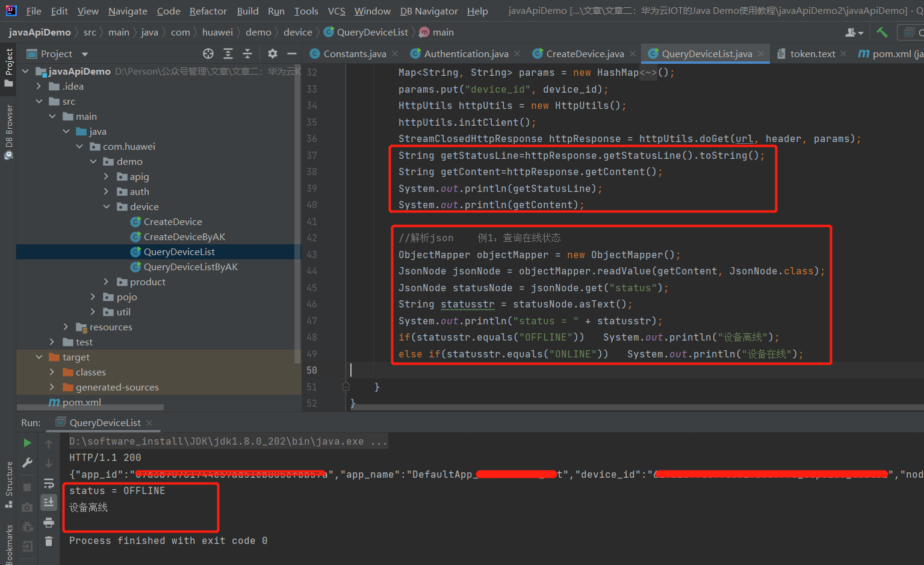Click the device breadcrumb in navigation bar
This screenshot has width=924, height=565.
point(298,32)
